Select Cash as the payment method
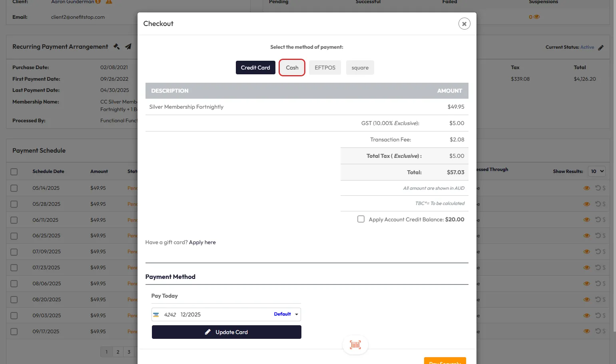The height and width of the screenshot is (364, 616). click(292, 68)
